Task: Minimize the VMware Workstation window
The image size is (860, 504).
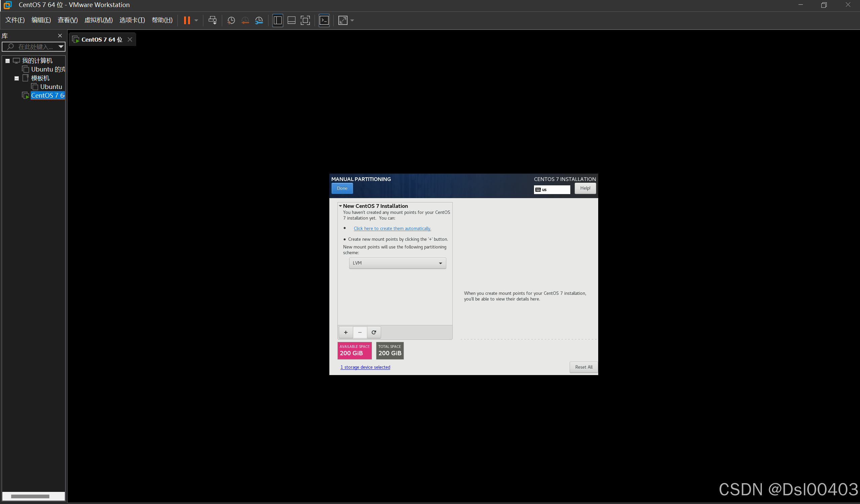Action: pyautogui.click(x=801, y=5)
